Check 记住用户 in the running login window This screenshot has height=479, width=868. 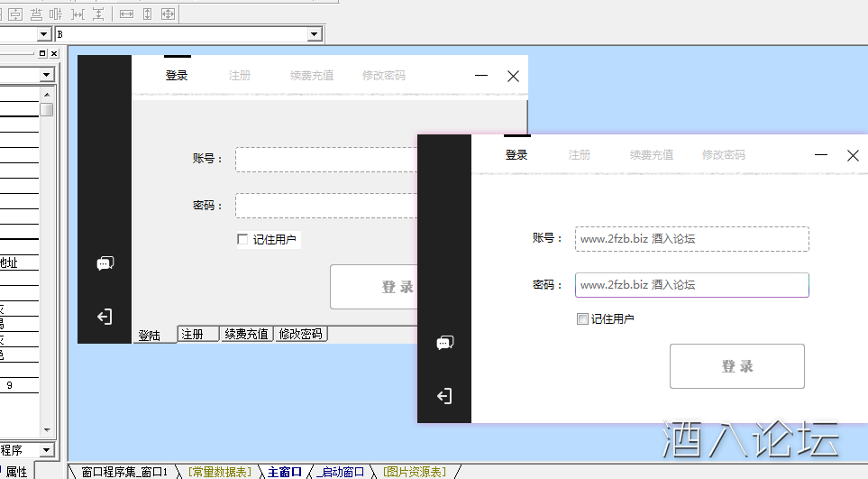tap(582, 319)
